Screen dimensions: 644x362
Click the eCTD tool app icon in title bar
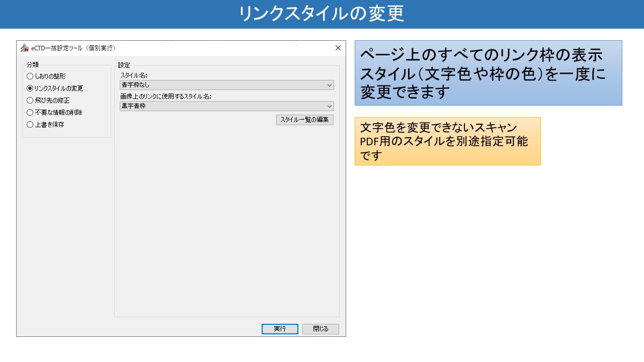(x=24, y=48)
